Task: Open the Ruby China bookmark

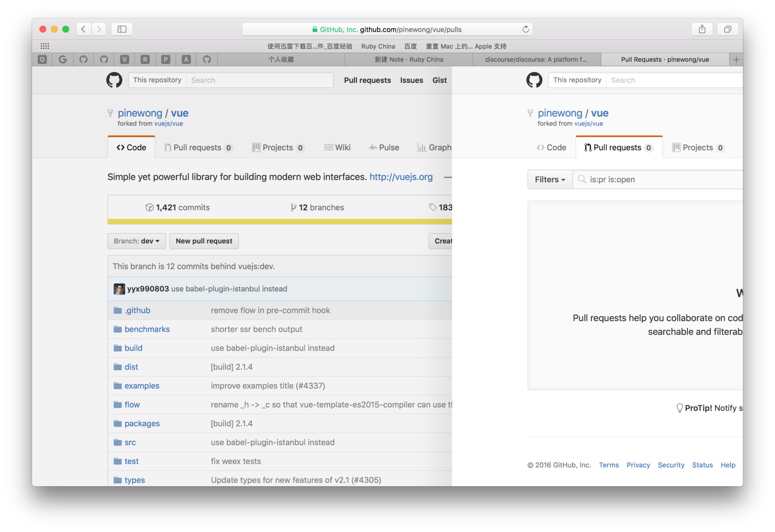Action: click(x=378, y=46)
